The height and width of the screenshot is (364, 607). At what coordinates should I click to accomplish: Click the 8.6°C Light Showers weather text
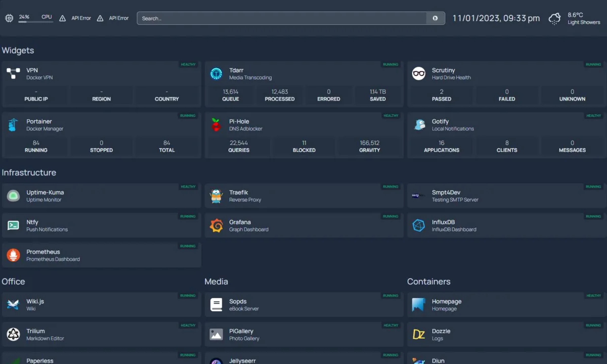584,19
